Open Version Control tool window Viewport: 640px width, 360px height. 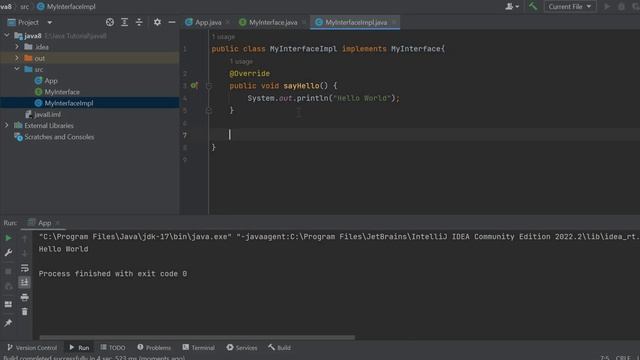pos(32,348)
